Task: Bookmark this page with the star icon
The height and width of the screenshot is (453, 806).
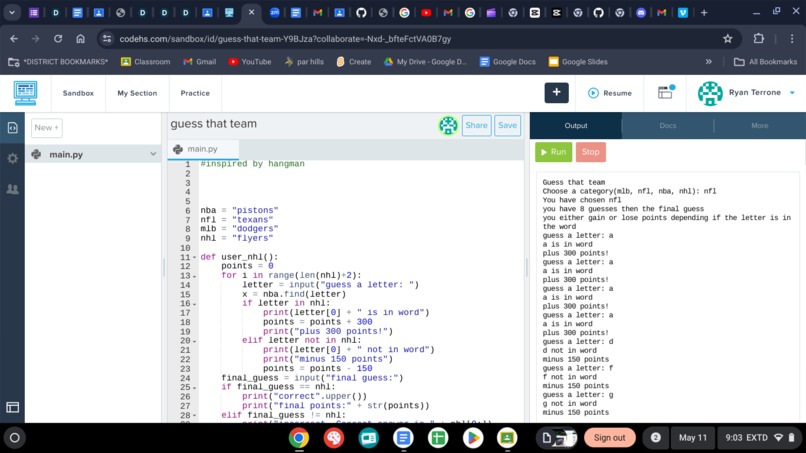Action: pos(727,39)
